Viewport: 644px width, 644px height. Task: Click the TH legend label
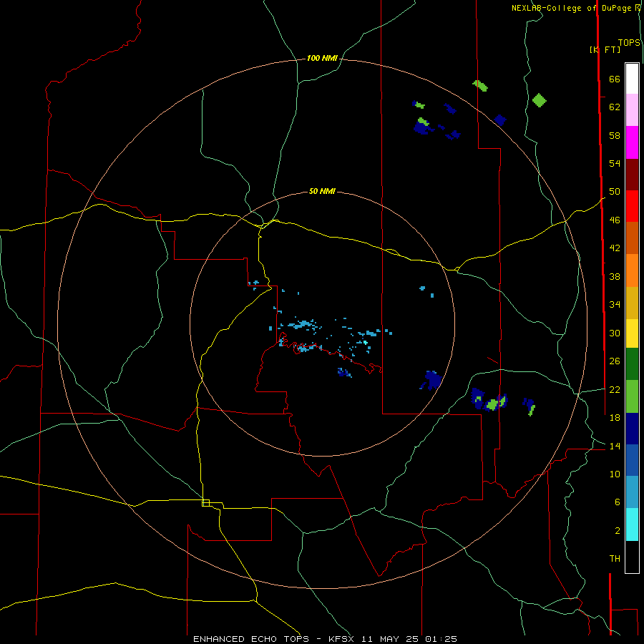point(615,558)
